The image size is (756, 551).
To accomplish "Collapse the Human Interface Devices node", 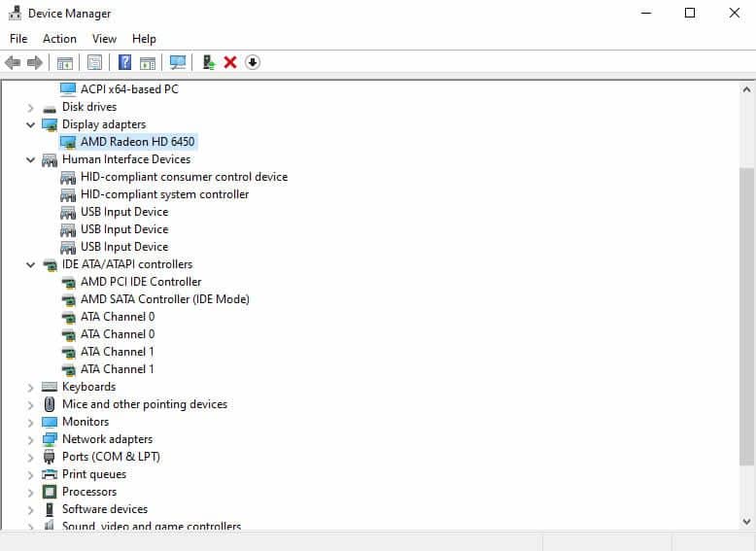I will click(x=30, y=159).
